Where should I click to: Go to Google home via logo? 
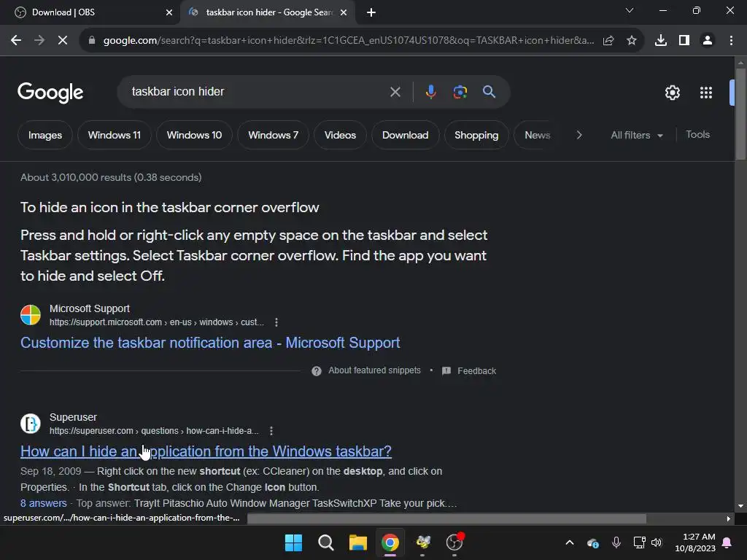[50, 93]
